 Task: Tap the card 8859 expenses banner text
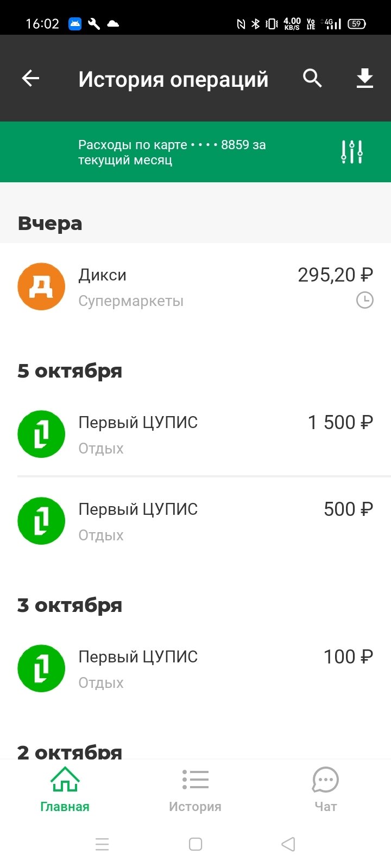[x=172, y=152]
